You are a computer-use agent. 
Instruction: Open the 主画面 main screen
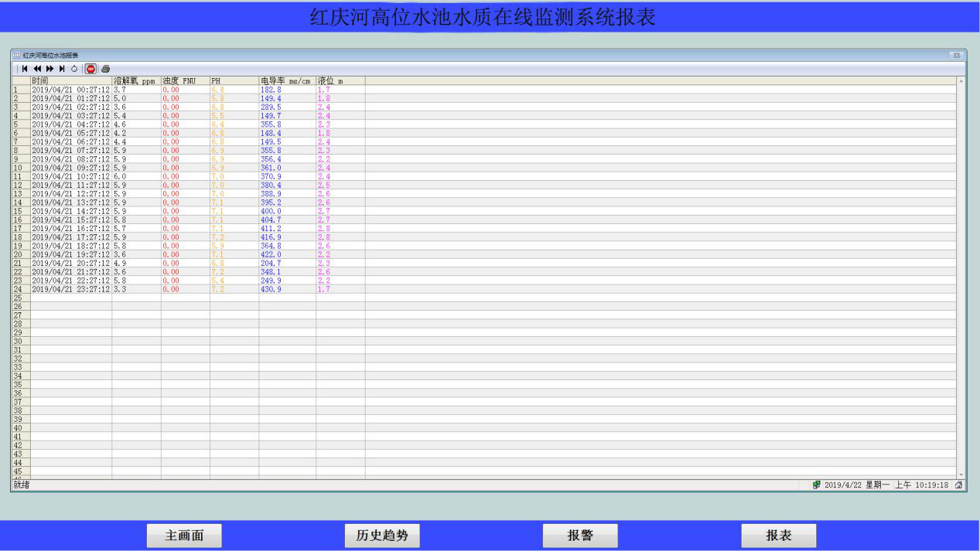[184, 536]
